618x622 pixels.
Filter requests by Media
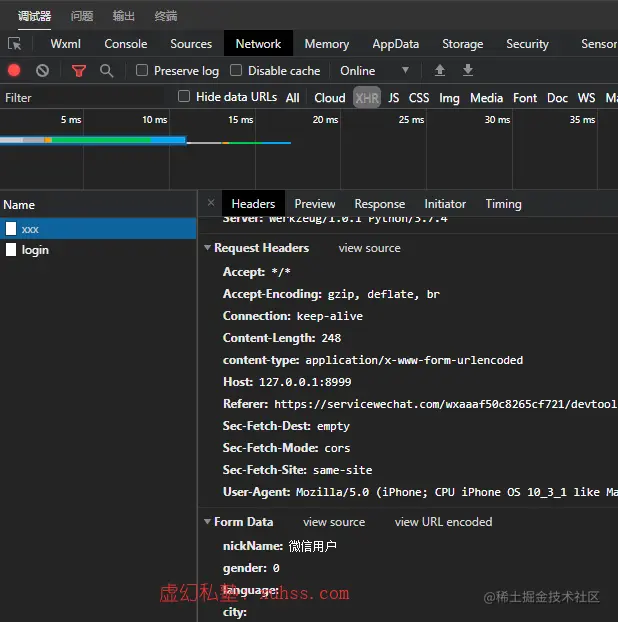[486, 98]
